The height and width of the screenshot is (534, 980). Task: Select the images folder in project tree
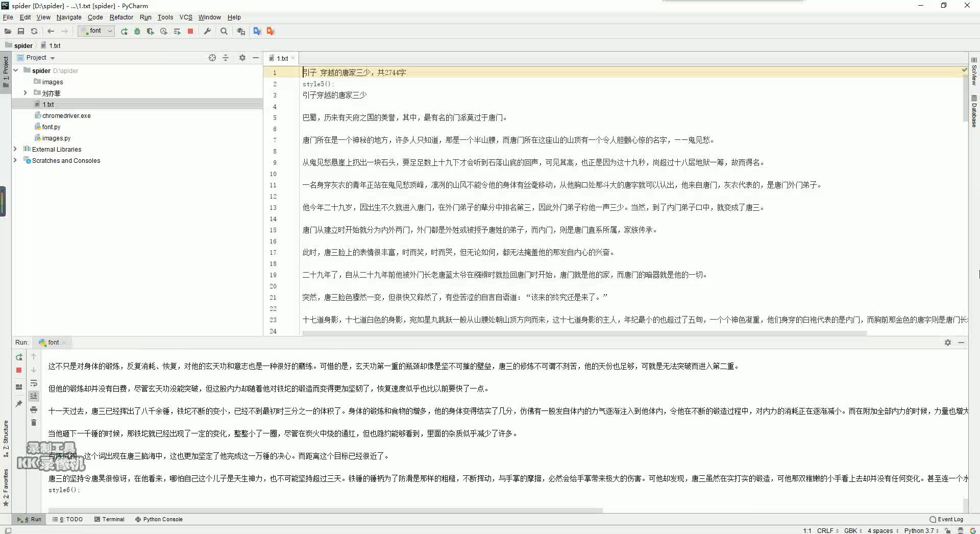pos(52,82)
